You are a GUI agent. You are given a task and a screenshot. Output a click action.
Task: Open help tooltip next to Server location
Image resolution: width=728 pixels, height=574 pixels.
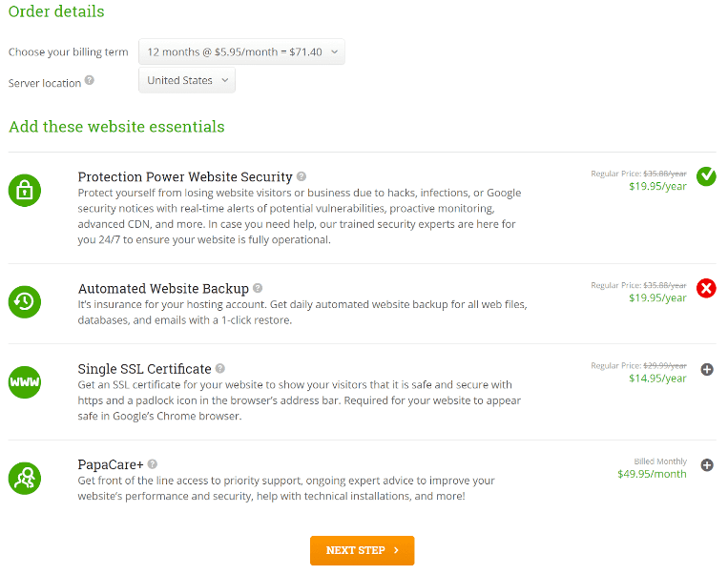[x=90, y=80]
